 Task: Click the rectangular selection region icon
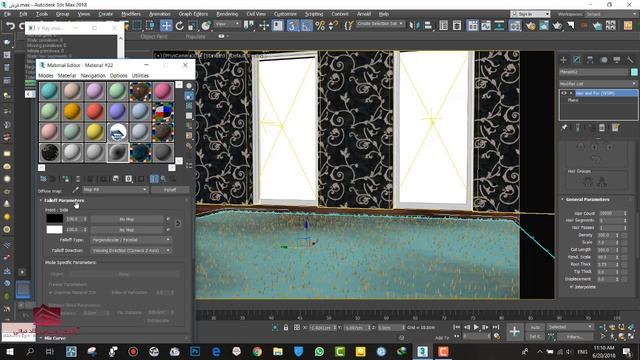(137, 26)
